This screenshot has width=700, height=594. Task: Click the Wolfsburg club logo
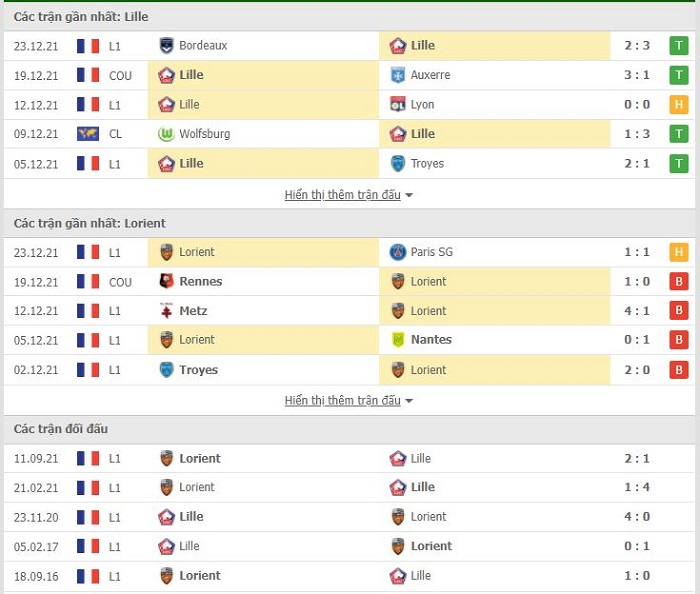(x=166, y=134)
